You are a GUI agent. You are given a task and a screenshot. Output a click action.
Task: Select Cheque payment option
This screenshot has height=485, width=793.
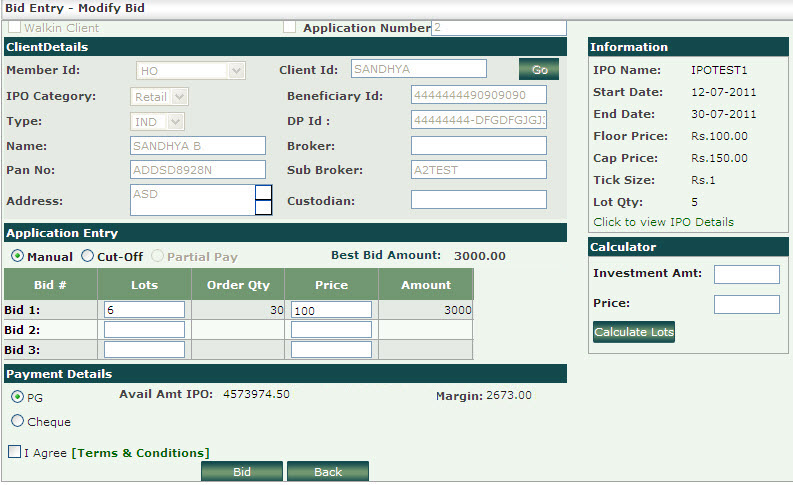(17, 421)
